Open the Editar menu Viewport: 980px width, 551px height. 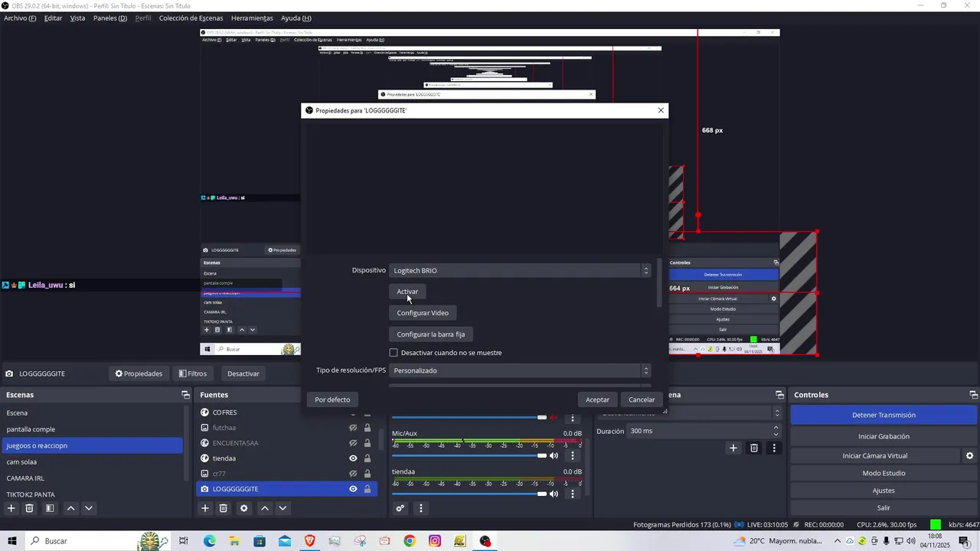coord(53,18)
